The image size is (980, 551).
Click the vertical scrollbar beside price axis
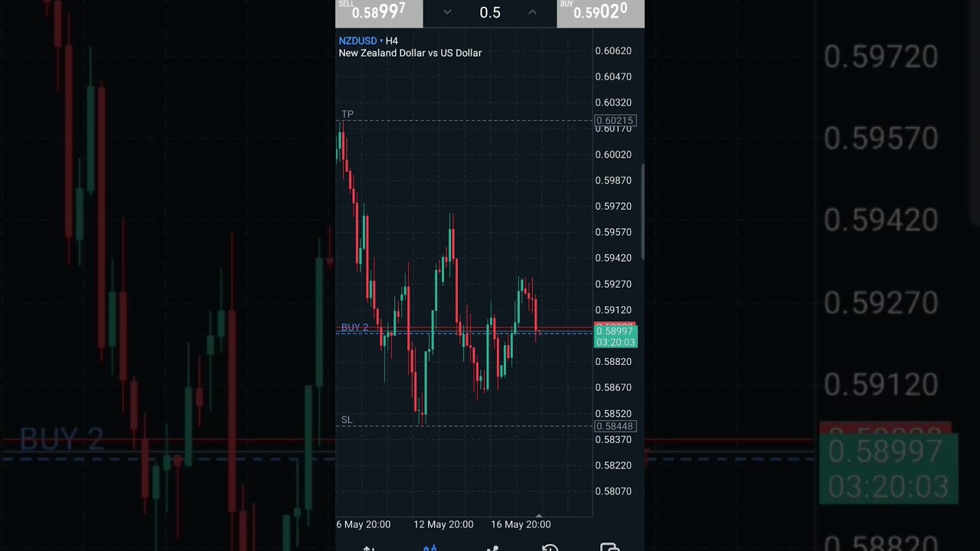(x=642, y=211)
